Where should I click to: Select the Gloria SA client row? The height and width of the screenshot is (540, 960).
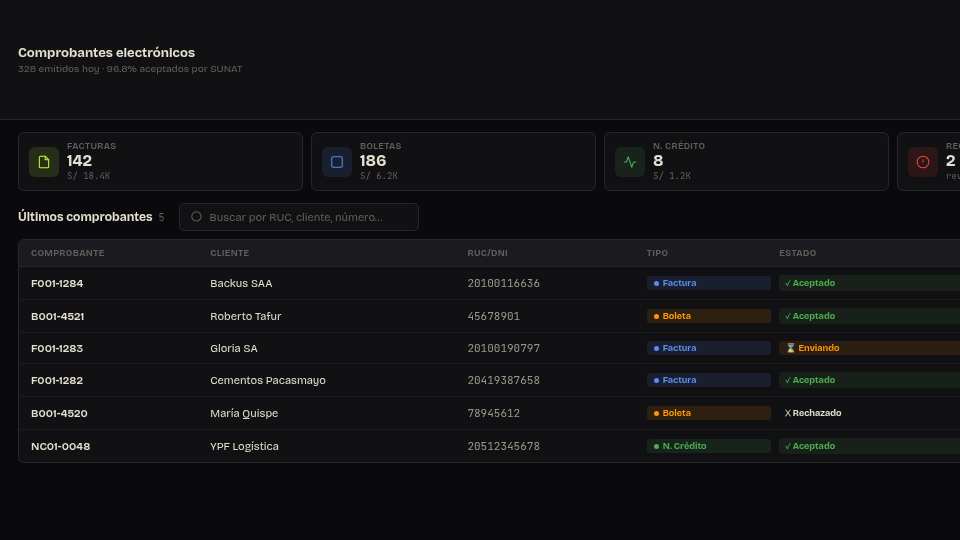489,348
